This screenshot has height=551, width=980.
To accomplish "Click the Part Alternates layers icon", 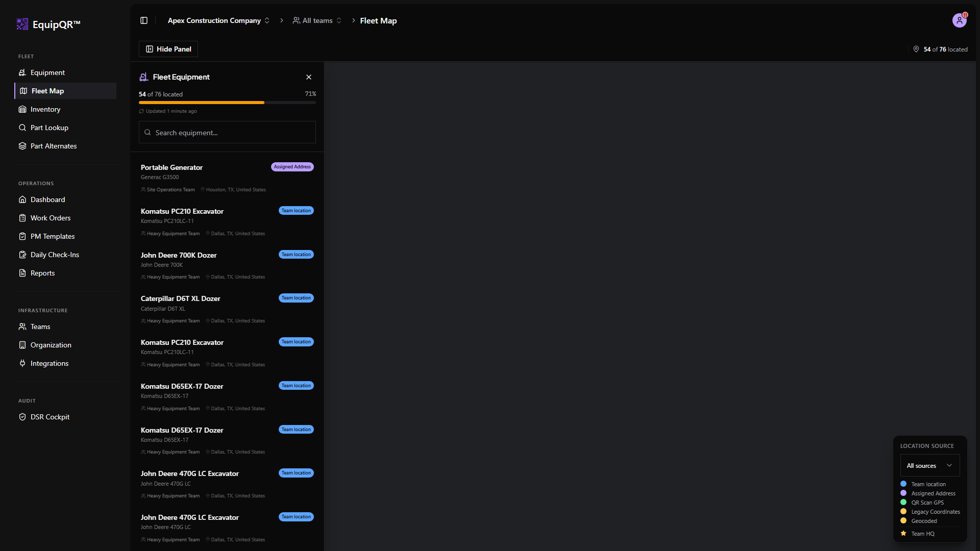I will (x=22, y=146).
